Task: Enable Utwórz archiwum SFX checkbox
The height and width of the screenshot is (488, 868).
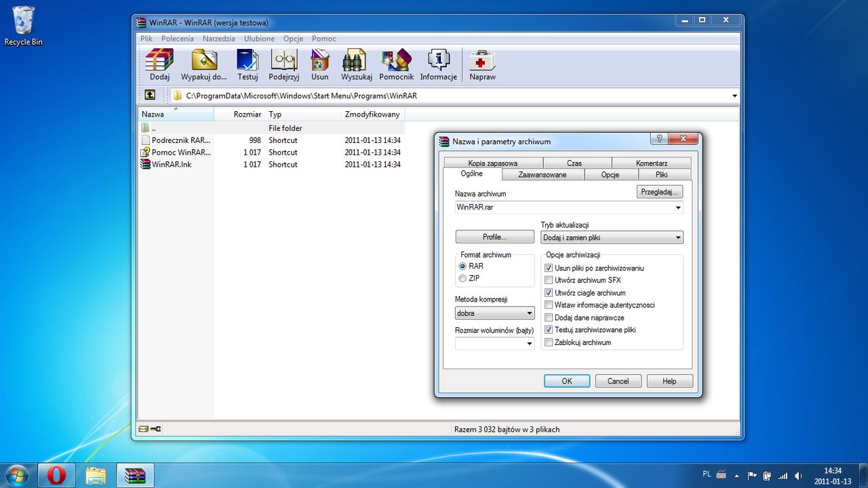Action: 549,281
